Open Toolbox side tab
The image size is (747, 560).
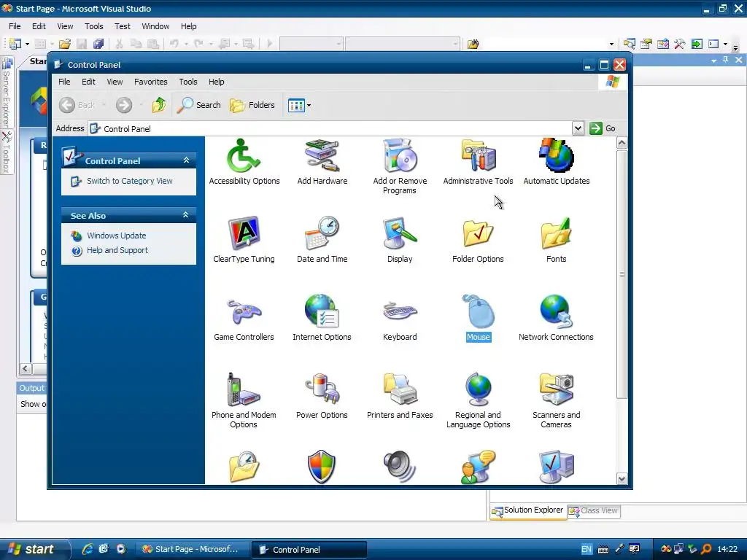point(7,152)
